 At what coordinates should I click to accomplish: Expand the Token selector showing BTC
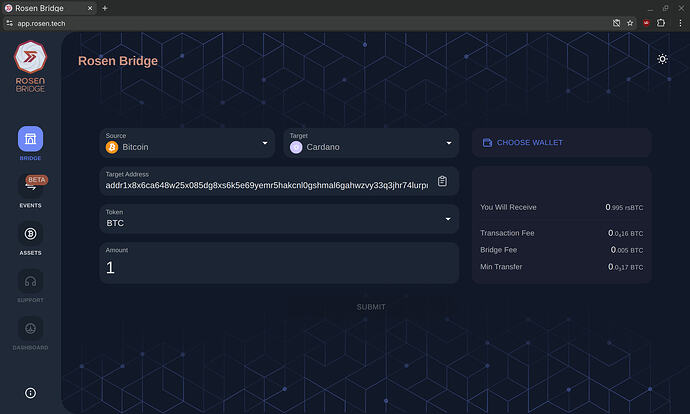click(278, 219)
